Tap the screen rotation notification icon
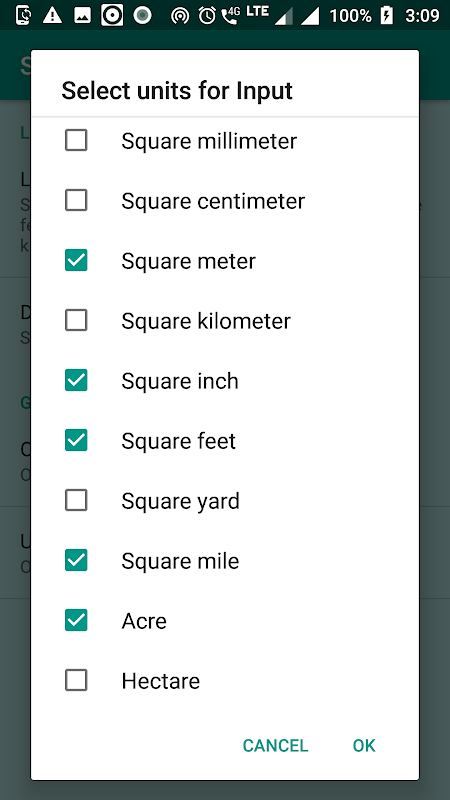Screen dimensions: 450x800 (x=23, y=15)
